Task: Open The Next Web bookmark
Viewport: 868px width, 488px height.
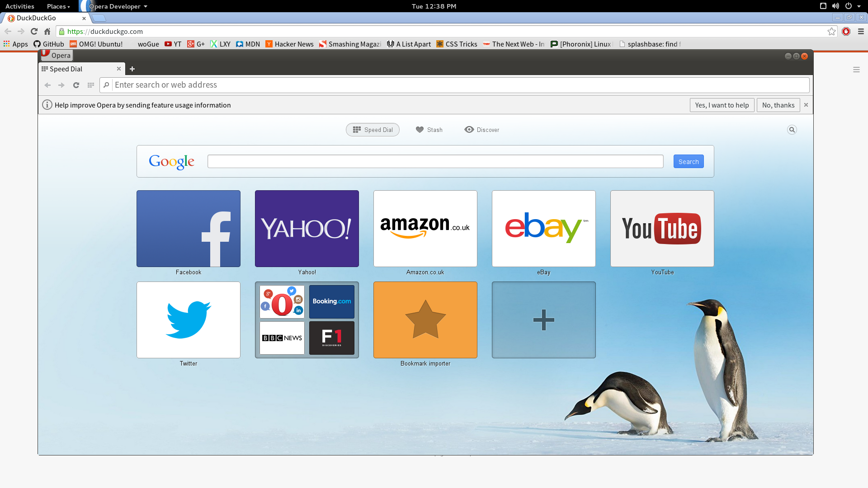Action: click(x=514, y=44)
